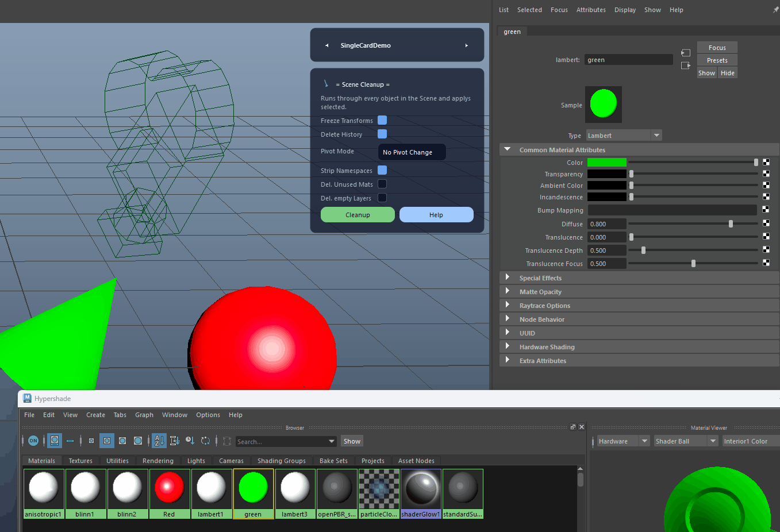Click the go to output connection icon
Viewport: 780px width, 532px height.
point(686,65)
